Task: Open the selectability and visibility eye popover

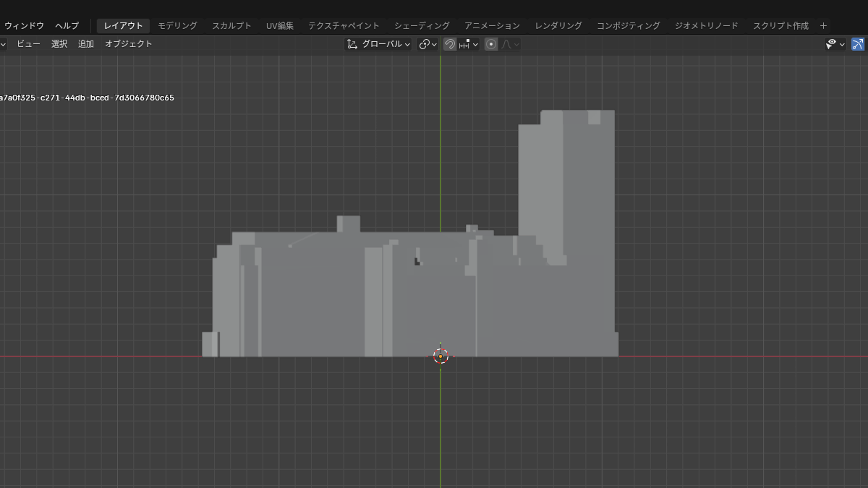Action: tap(835, 44)
